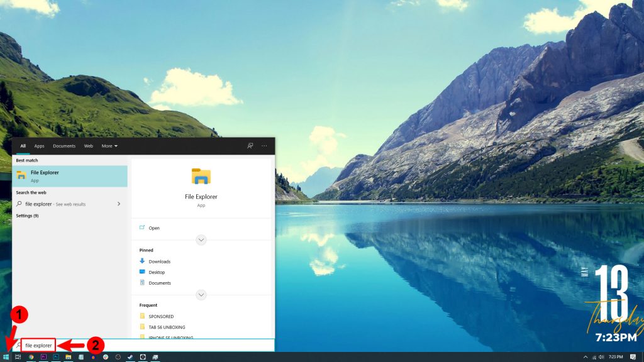Click the taskbar clock showing 7:23 PM

tap(616, 357)
